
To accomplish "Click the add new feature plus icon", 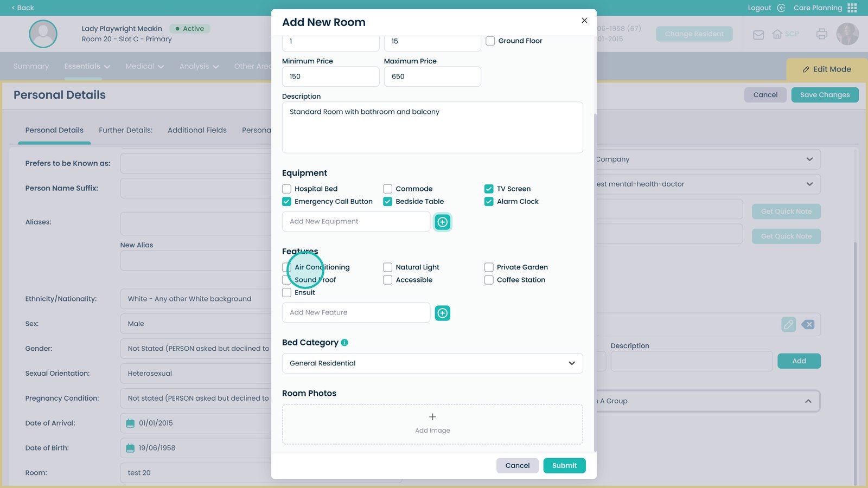I will point(443,313).
